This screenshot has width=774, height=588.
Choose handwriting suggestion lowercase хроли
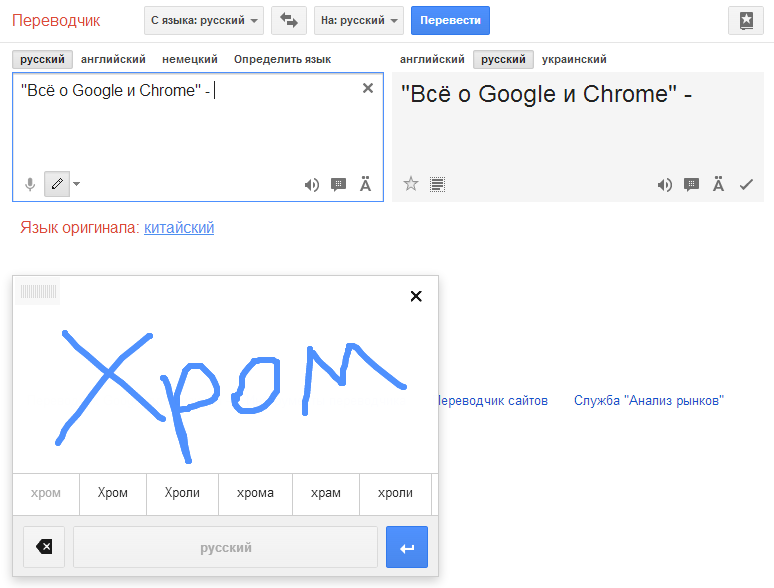[x=395, y=493]
